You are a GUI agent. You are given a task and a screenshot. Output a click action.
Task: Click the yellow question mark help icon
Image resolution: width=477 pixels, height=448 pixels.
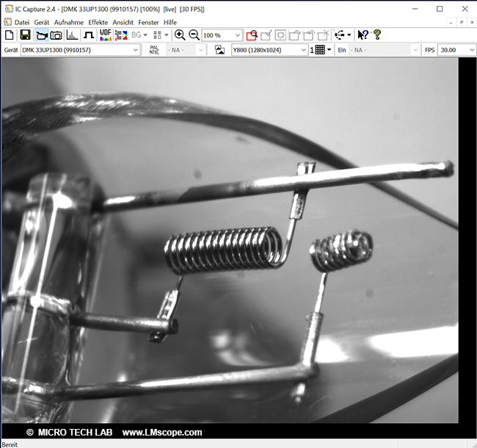(x=377, y=35)
